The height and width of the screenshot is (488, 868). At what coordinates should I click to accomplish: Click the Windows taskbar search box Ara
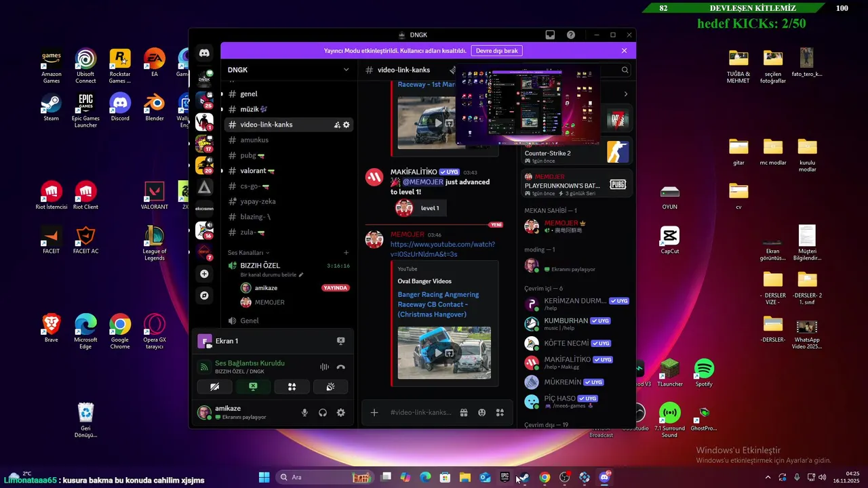coord(324,477)
